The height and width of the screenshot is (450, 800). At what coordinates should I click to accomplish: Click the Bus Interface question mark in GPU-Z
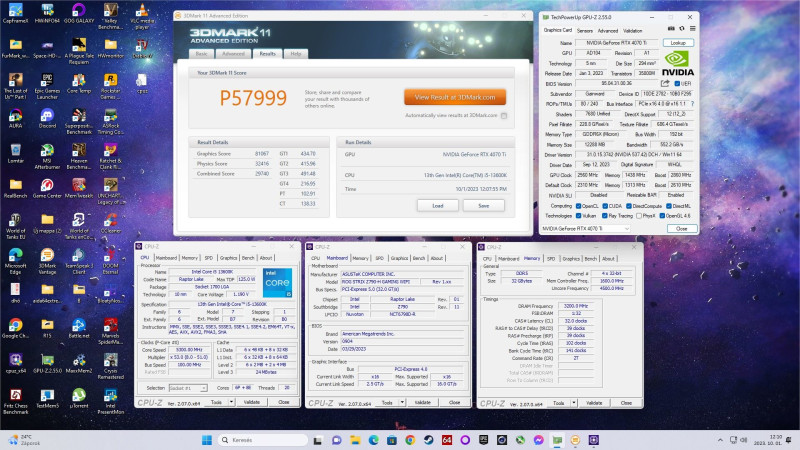[x=692, y=104]
